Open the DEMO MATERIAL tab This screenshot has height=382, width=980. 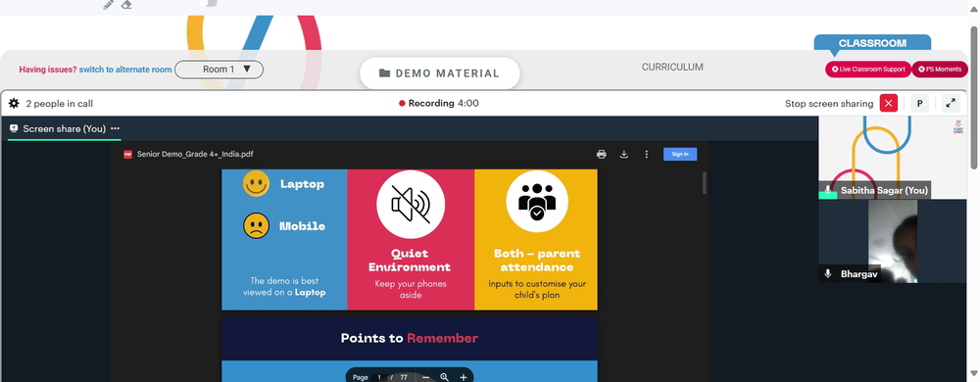[439, 73]
